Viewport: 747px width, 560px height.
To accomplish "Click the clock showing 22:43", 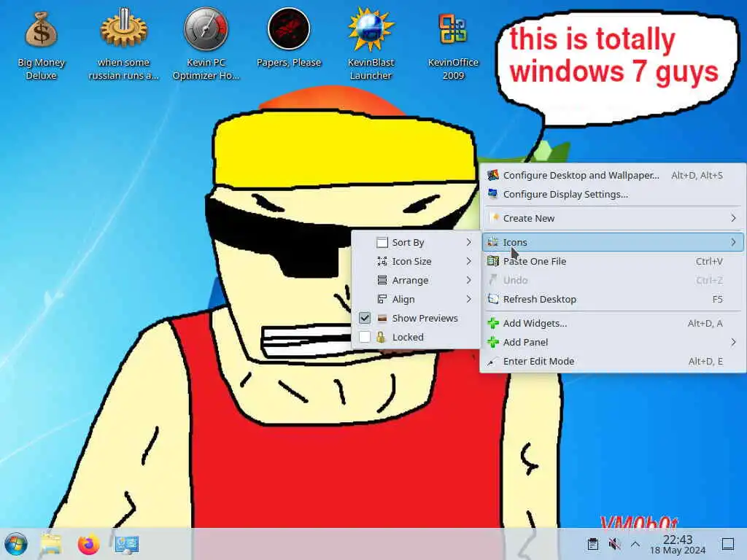I will 678,539.
